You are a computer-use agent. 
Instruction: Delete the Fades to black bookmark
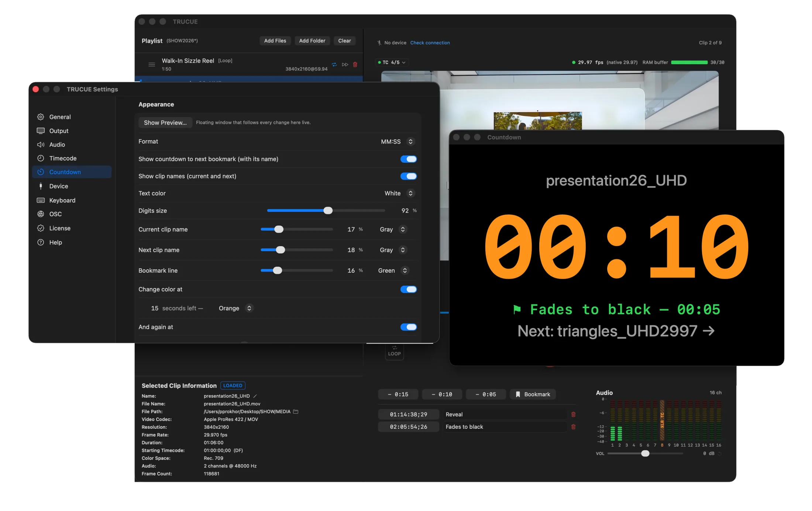coord(573,427)
